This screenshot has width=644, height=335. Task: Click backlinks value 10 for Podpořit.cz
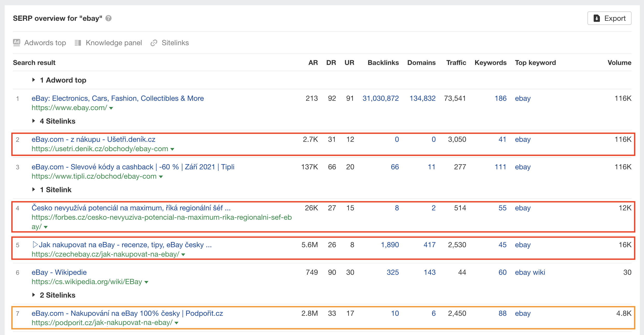click(x=395, y=313)
